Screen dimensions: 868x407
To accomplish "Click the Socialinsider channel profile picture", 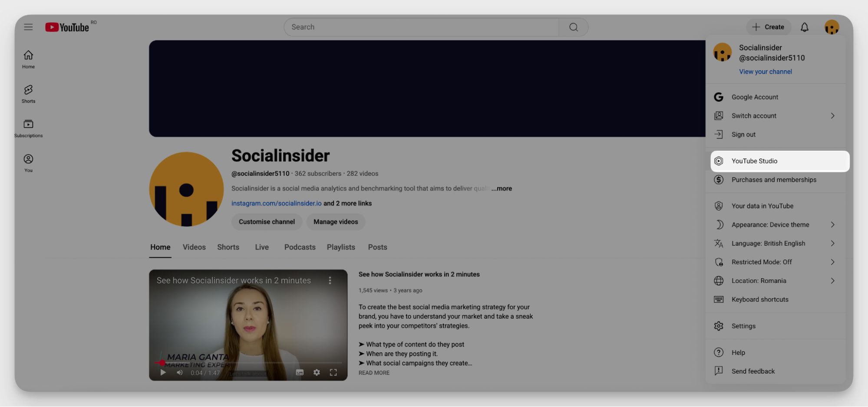I will [x=186, y=189].
